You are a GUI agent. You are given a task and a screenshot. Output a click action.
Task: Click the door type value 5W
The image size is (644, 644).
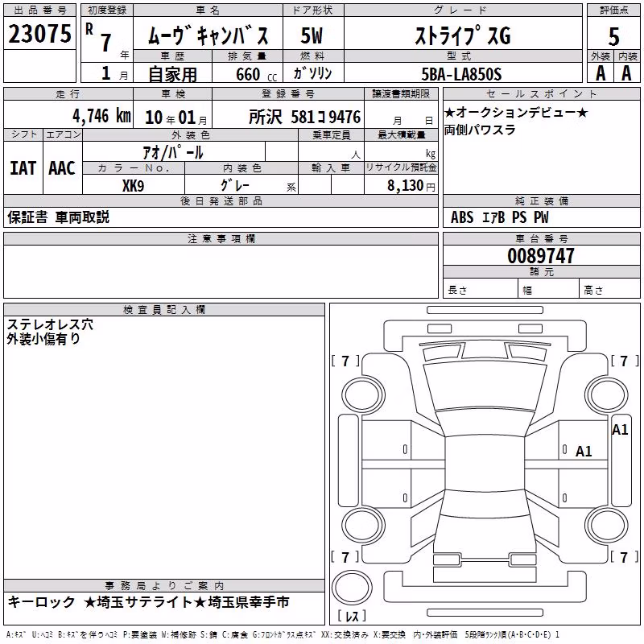pos(312,35)
